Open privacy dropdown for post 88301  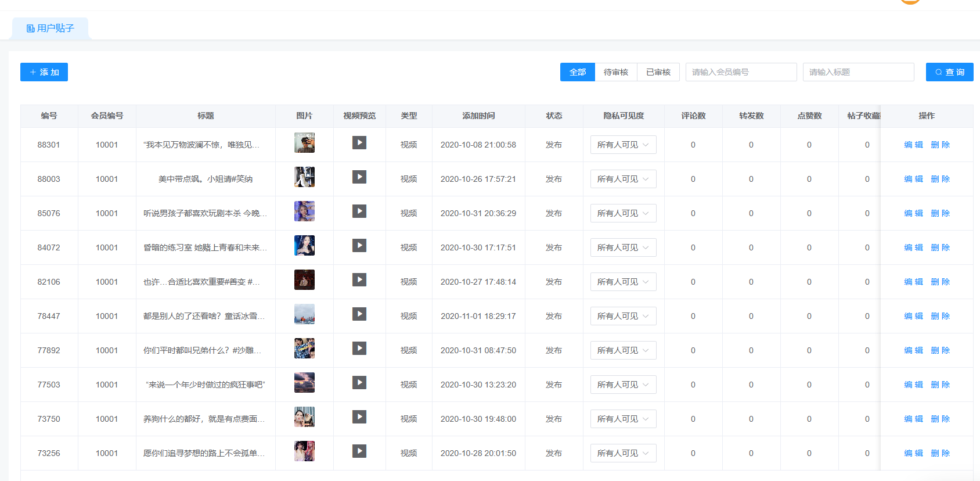[623, 145]
